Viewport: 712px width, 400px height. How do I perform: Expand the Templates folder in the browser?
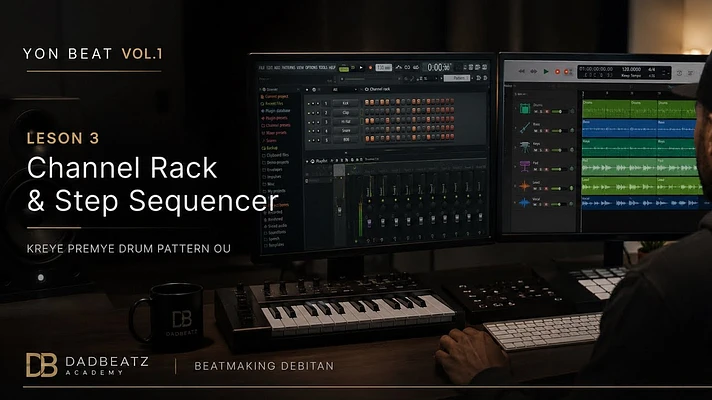[275, 245]
